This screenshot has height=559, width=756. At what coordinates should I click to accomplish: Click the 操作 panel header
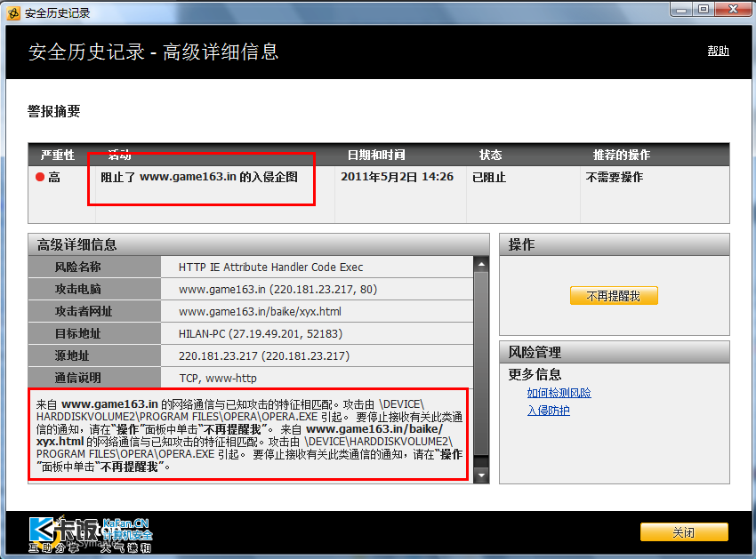pos(615,244)
